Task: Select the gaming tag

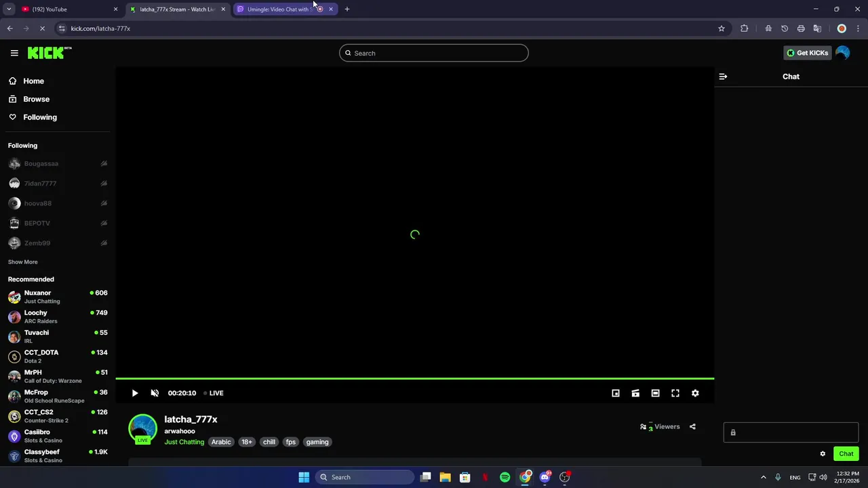Action: (x=317, y=442)
